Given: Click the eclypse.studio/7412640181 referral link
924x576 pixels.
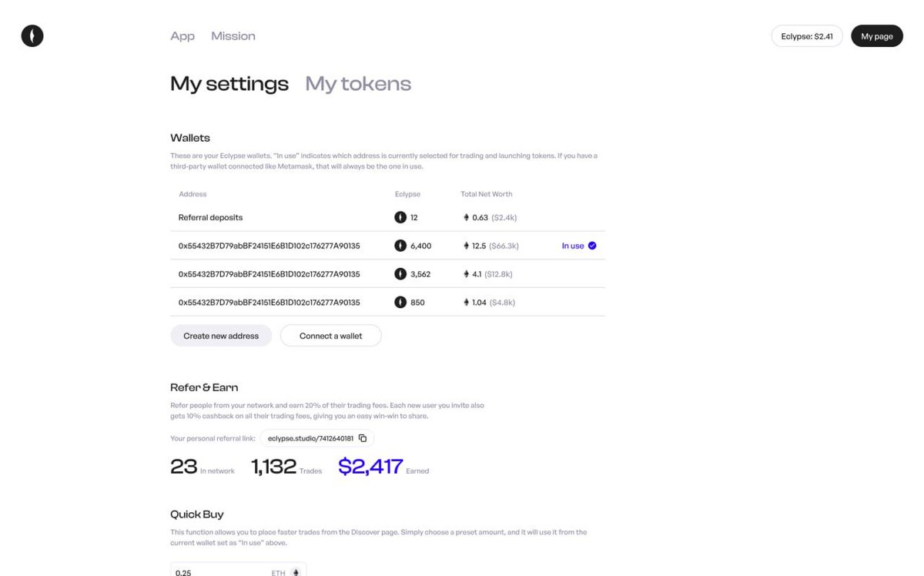Looking at the screenshot, I should 312,437.
